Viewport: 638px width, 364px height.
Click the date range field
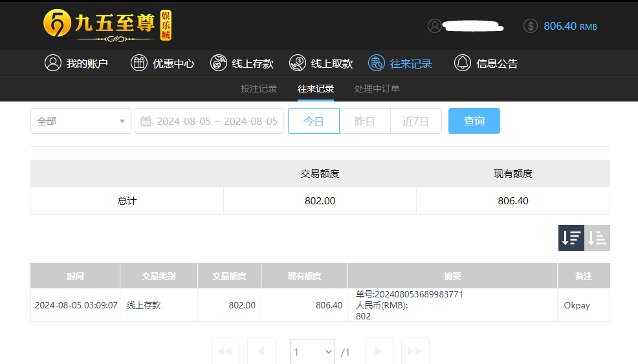pyautogui.click(x=209, y=121)
